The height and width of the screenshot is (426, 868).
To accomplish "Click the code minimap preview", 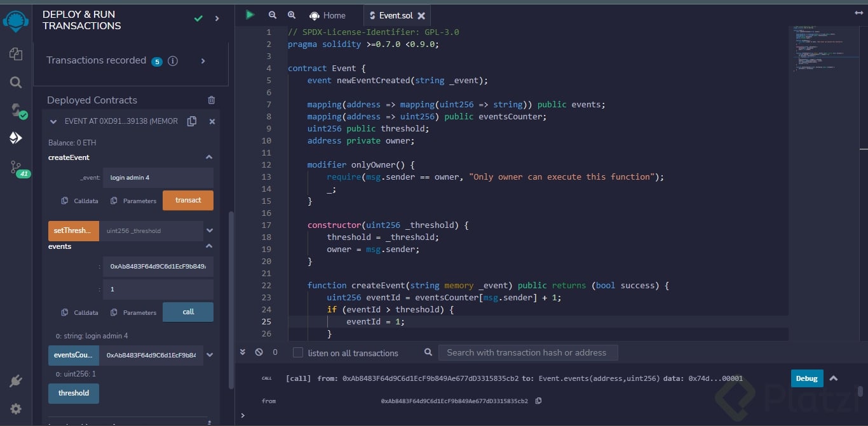I will [823, 50].
